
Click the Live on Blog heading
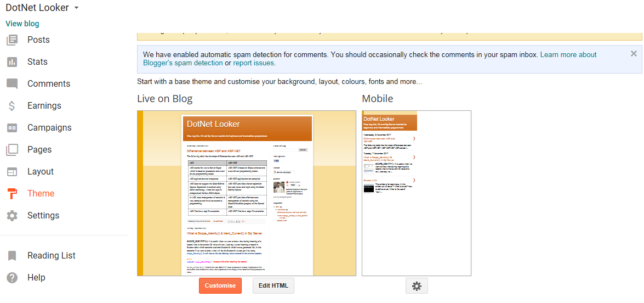(x=164, y=99)
